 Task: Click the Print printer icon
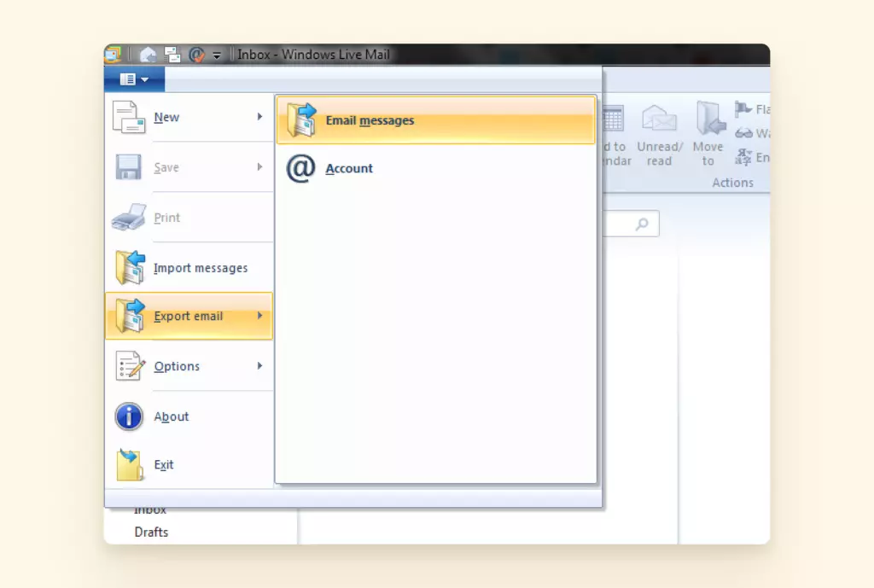[x=129, y=217]
